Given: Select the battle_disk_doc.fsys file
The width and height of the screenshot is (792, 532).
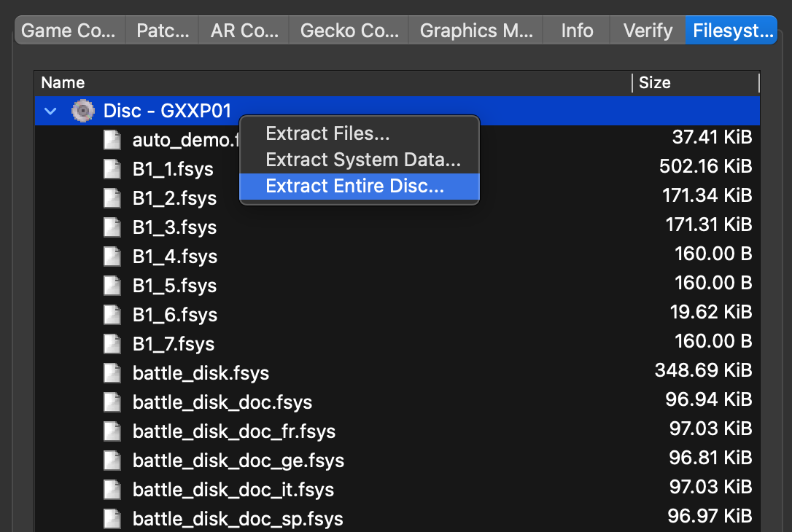Looking at the screenshot, I should (222, 402).
